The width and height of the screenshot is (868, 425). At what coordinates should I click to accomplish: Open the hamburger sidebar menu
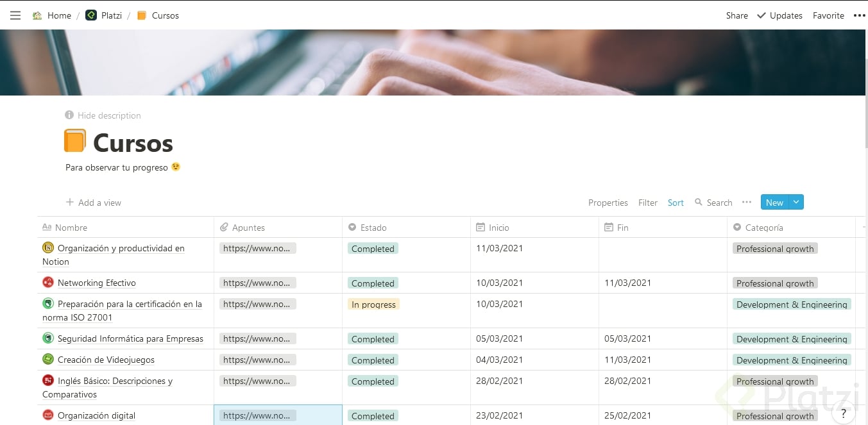(15, 15)
